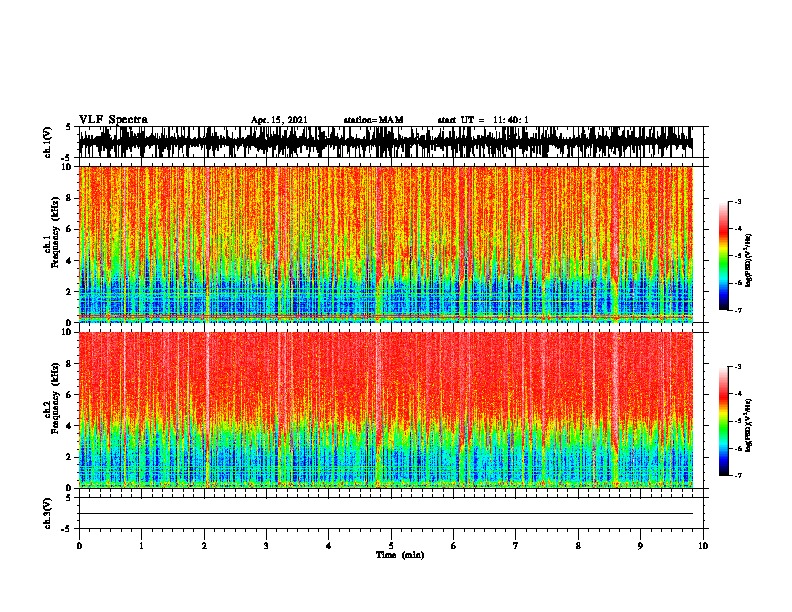The image size is (792, 612).
Task: Click the "-7" label on ch.2 colorbar
Action: (x=738, y=476)
